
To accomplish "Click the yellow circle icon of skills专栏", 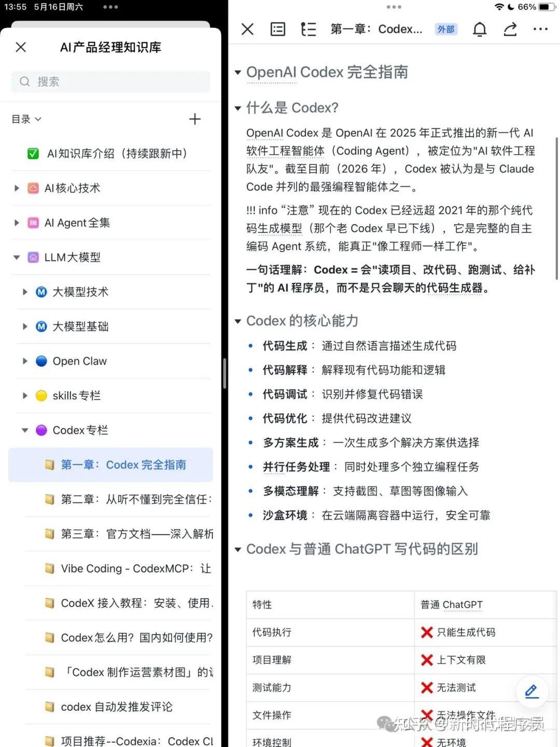I will pyautogui.click(x=41, y=396).
